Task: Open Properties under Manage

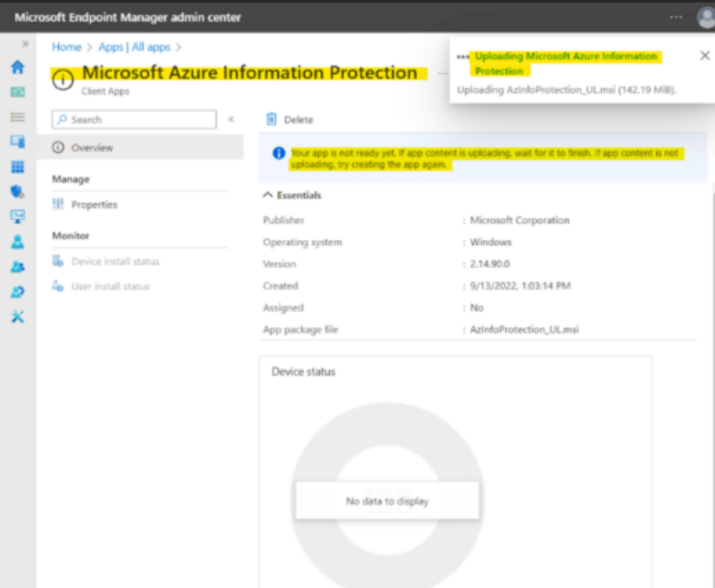Action: 93,205
